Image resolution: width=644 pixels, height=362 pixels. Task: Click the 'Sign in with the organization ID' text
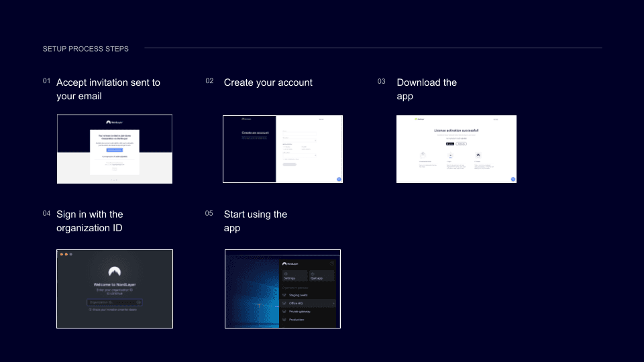pyautogui.click(x=89, y=221)
